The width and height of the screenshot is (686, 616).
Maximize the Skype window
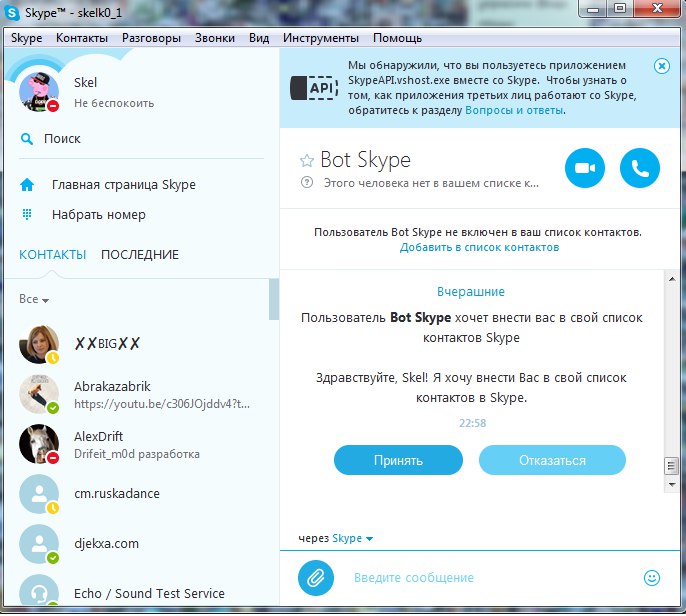pos(620,9)
